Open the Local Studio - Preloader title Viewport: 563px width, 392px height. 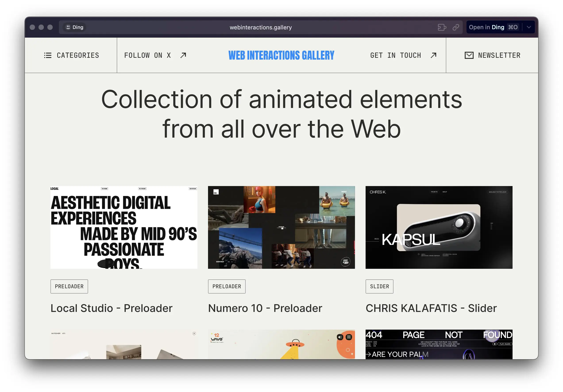tap(112, 308)
